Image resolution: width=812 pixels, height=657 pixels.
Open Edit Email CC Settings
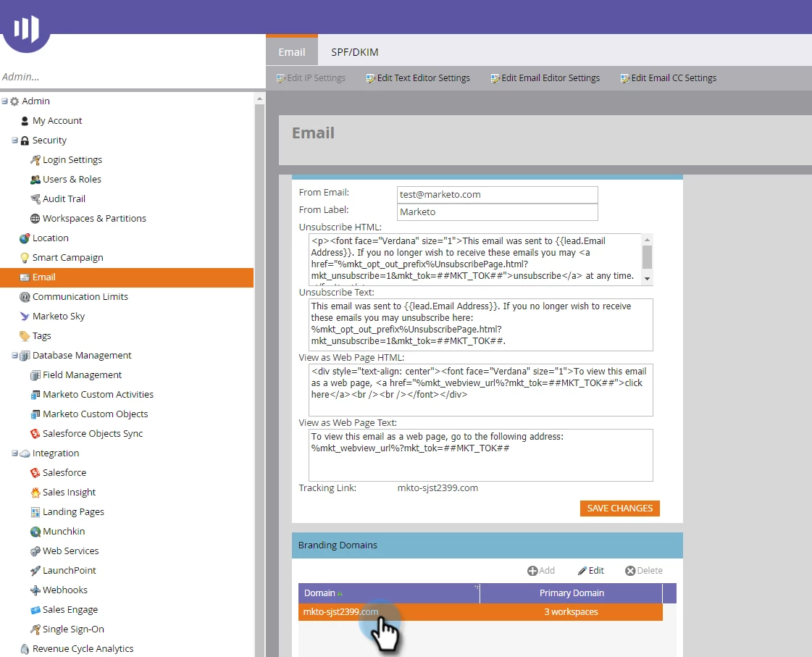click(x=668, y=78)
